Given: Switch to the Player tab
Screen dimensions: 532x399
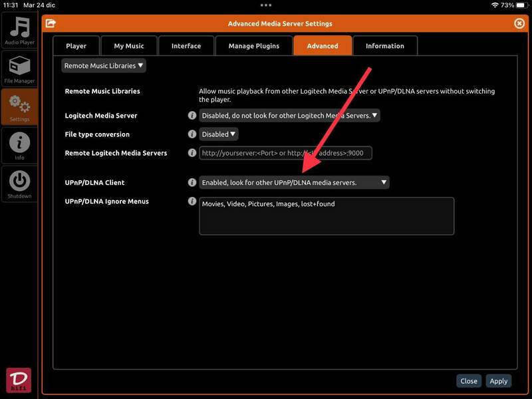Looking at the screenshot, I should coord(76,46).
